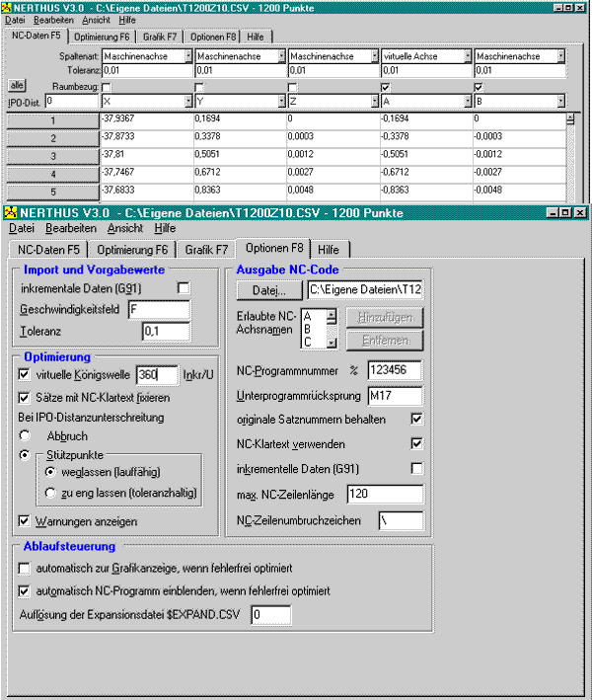Check Raumbezug box for column Z
Image resolution: width=592 pixels, height=700 pixels.
292,87
